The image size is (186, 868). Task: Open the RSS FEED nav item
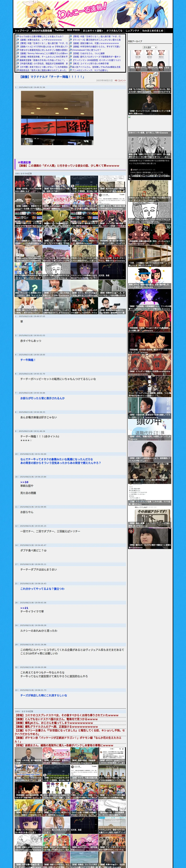[74, 30]
